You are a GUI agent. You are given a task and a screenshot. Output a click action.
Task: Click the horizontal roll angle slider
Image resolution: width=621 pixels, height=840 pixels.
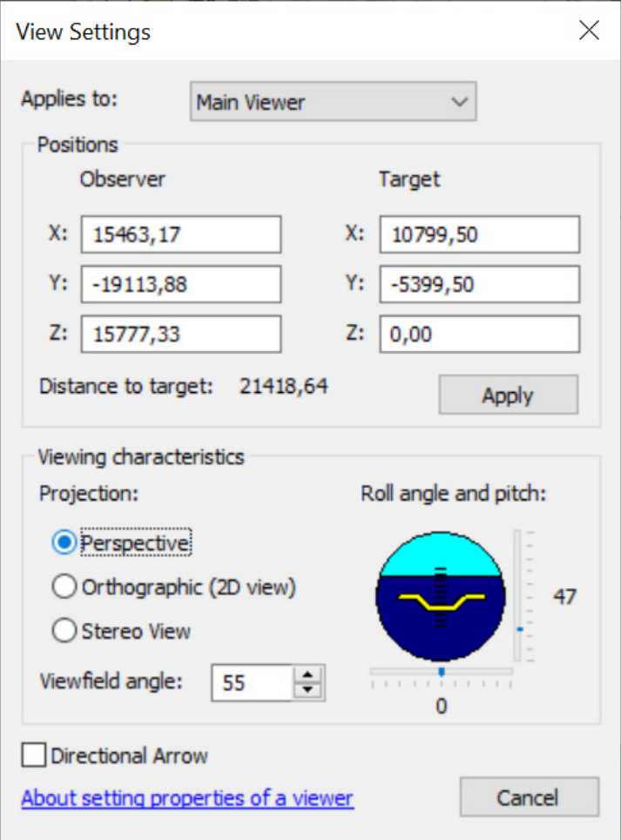click(x=441, y=671)
